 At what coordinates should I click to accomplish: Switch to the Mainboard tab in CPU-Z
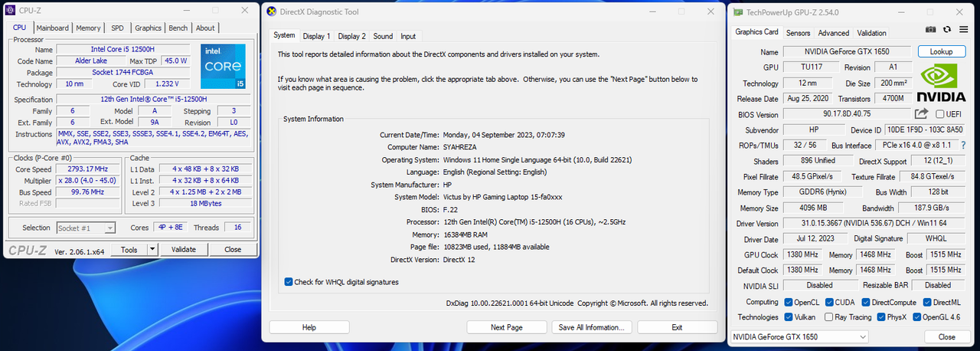point(53,28)
